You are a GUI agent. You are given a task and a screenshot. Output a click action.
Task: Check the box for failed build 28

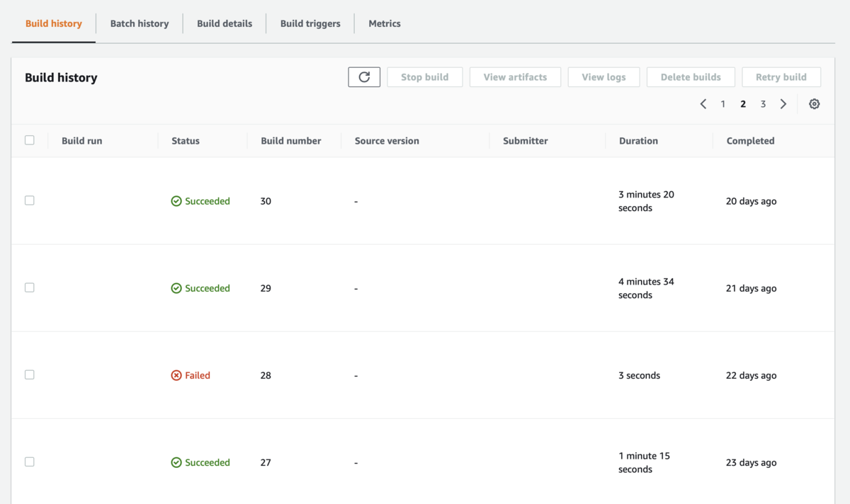click(x=30, y=374)
